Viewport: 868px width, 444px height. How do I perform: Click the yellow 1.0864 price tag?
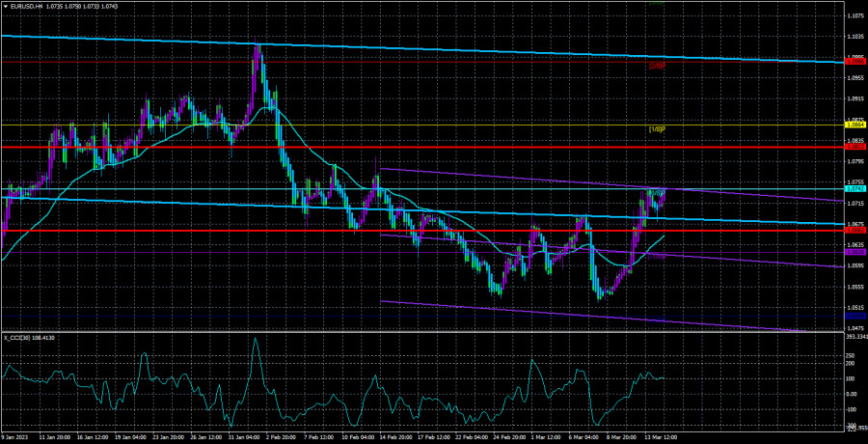(855, 125)
